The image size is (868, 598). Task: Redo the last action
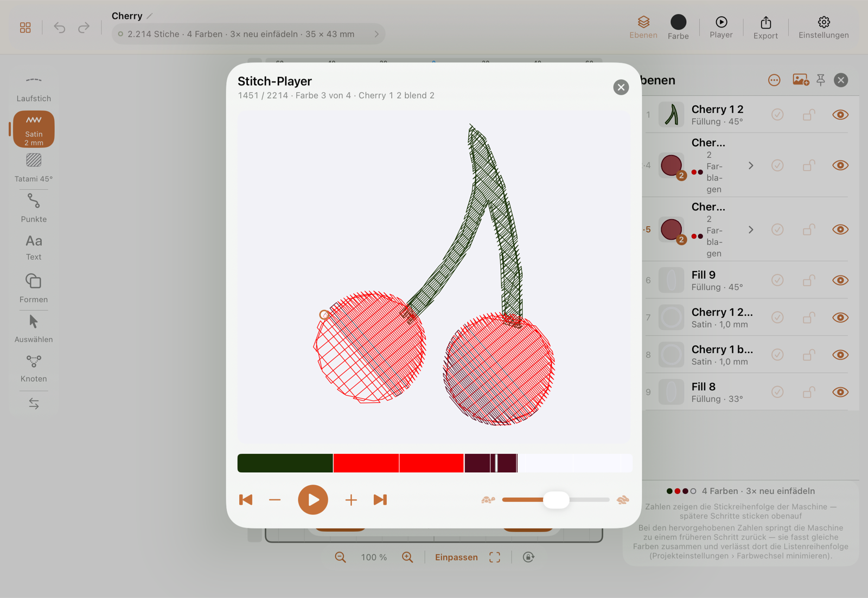tap(84, 28)
